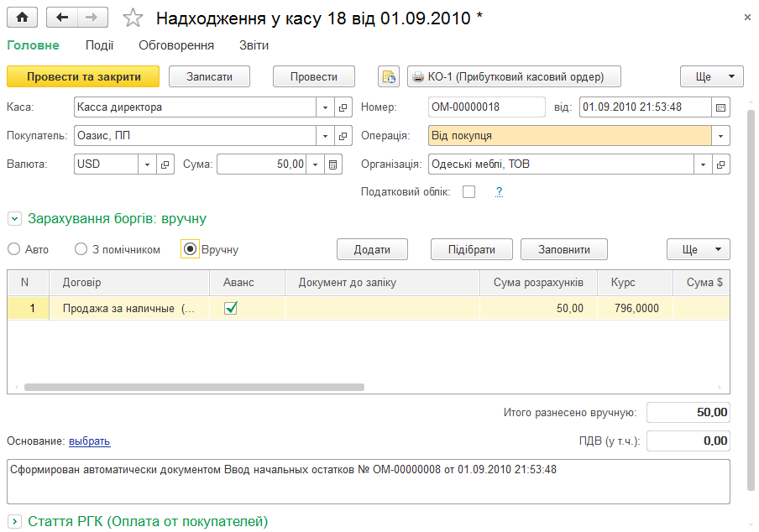Show help for Податковий облік
The image size is (759, 532).
coord(499,192)
